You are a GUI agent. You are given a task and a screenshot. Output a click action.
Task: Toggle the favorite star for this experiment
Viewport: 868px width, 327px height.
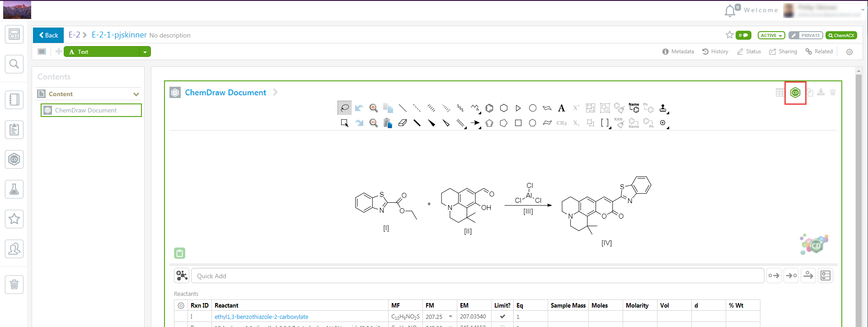729,35
